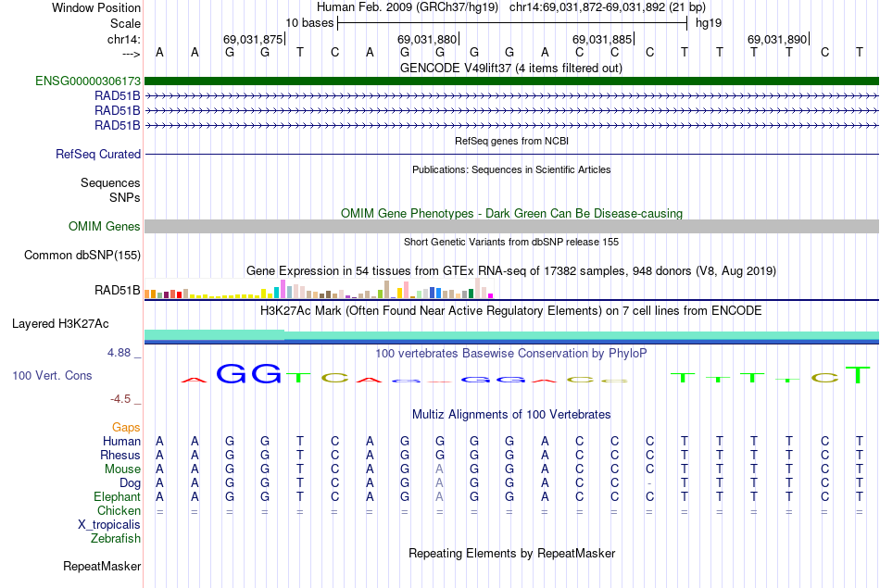The width and height of the screenshot is (880, 588).
Task: Click the GTEx expression bar chart
Action: click(x=319, y=289)
